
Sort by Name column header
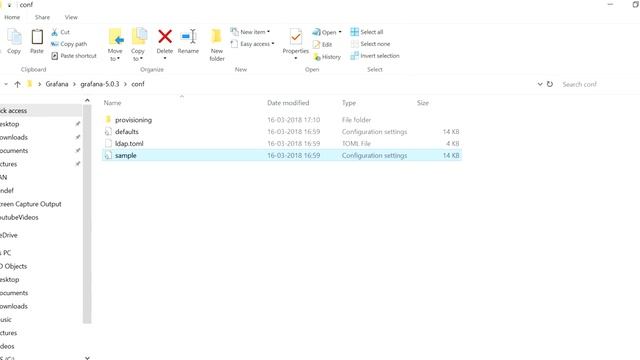pos(112,103)
